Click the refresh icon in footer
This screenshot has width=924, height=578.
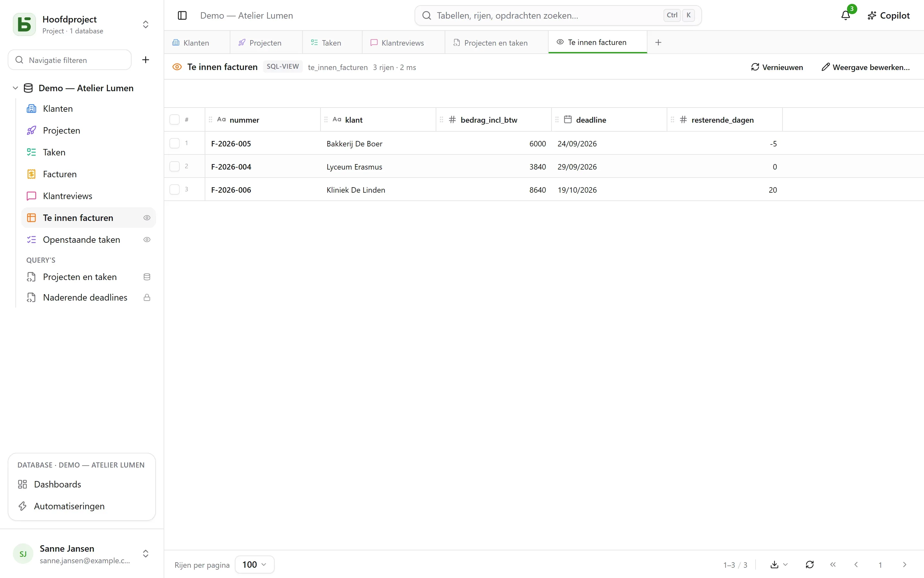pyautogui.click(x=809, y=564)
